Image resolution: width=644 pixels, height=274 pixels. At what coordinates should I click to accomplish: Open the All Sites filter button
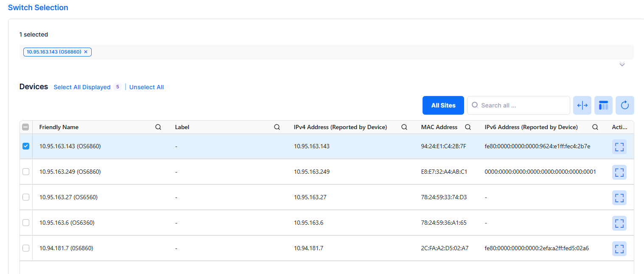[x=443, y=105]
